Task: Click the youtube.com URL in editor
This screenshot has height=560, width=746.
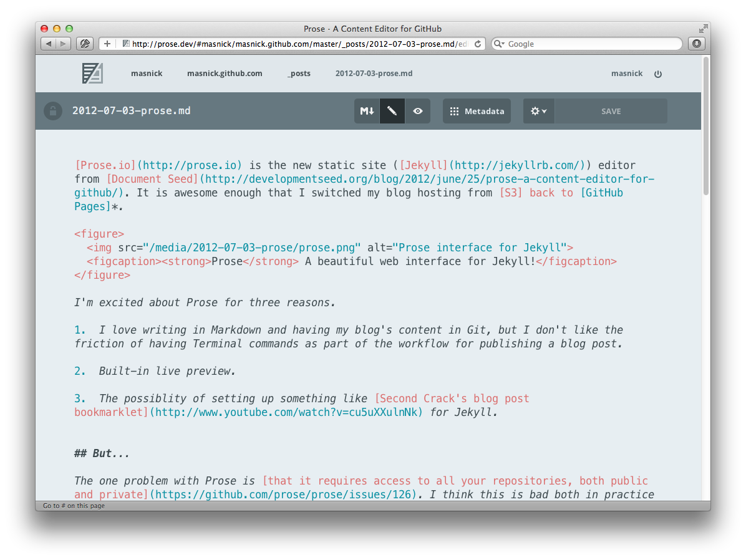Action: pyautogui.click(x=286, y=412)
